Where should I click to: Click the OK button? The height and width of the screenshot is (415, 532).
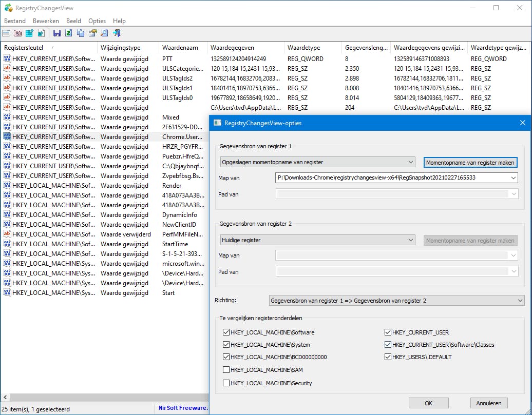click(x=428, y=403)
